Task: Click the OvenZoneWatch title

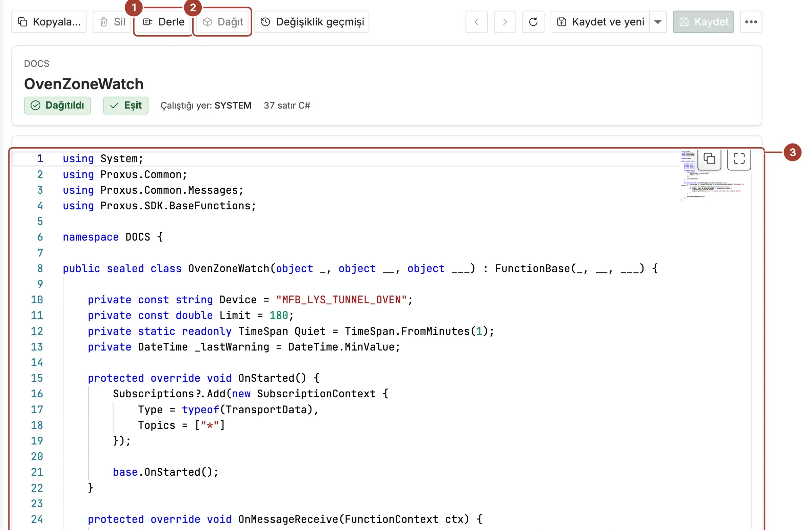Action: 84,84
